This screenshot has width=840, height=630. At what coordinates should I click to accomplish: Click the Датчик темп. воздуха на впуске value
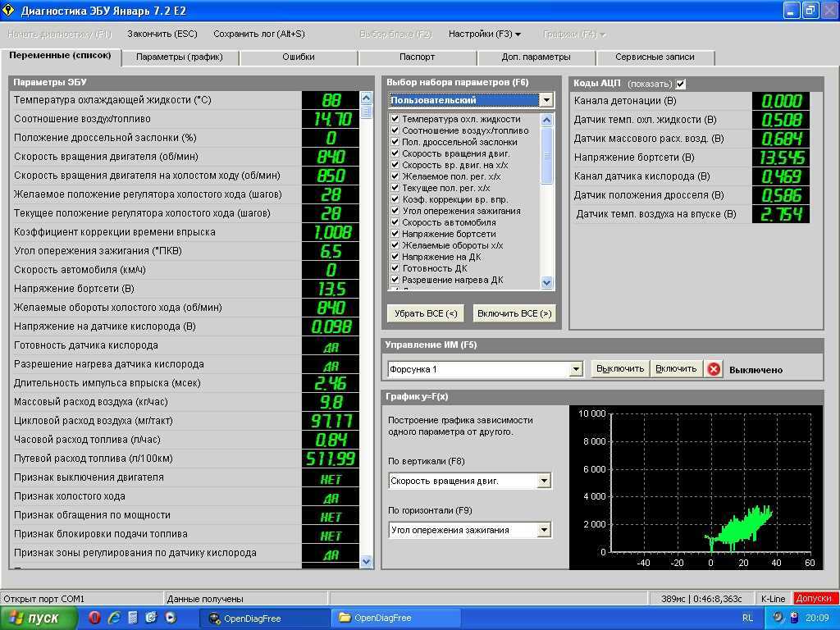tap(781, 214)
